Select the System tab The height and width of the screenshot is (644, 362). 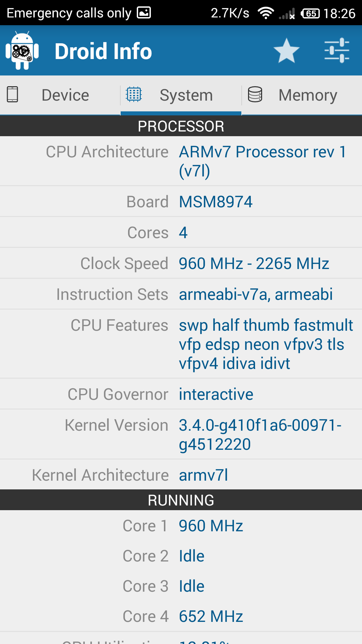click(x=186, y=95)
